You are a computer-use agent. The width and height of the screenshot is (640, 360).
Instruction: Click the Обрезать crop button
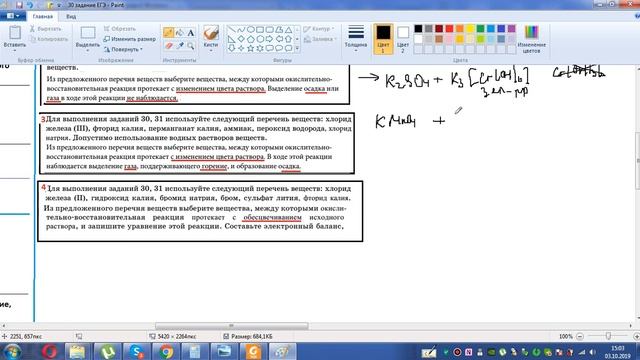pos(119,29)
